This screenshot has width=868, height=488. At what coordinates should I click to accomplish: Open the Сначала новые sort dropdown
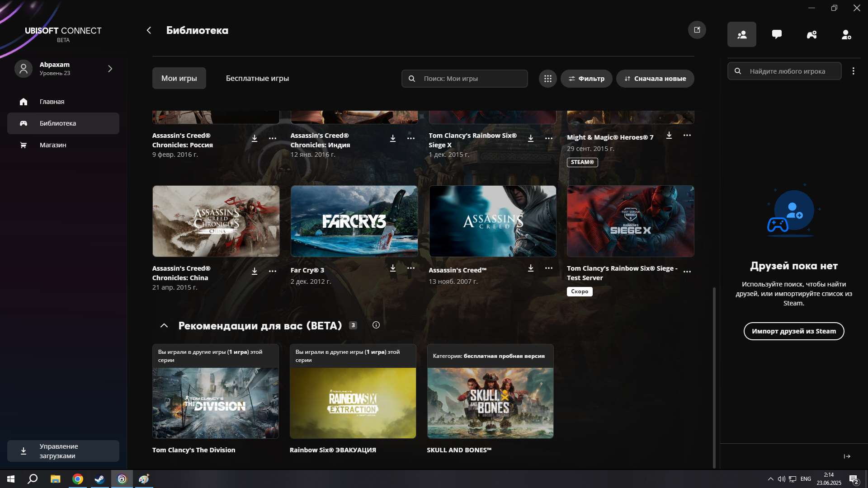click(x=655, y=78)
